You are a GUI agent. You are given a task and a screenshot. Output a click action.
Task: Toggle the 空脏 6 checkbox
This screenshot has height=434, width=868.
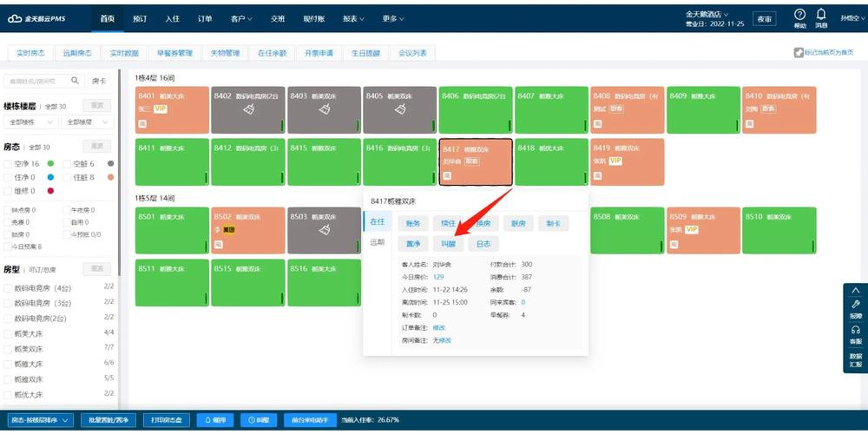(x=67, y=164)
